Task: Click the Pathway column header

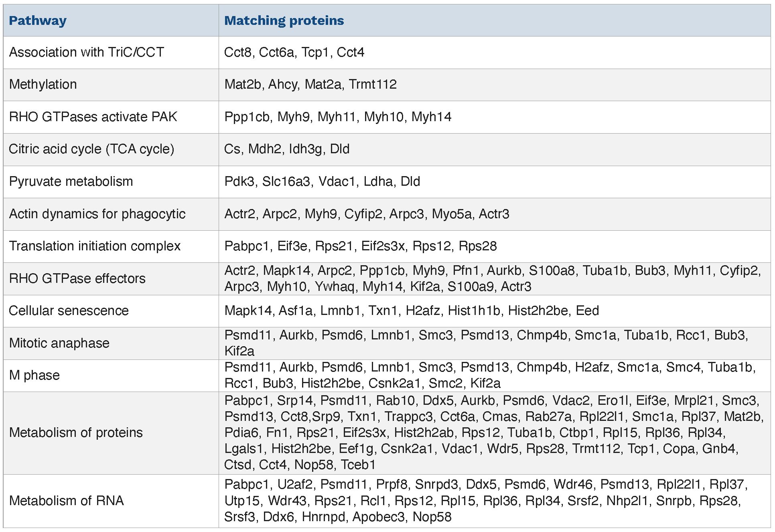Action: tap(38, 20)
